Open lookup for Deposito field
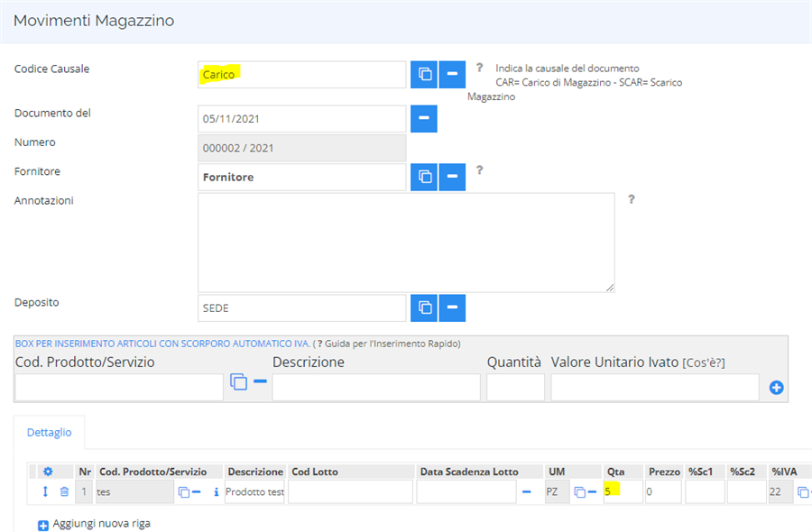 424,307
